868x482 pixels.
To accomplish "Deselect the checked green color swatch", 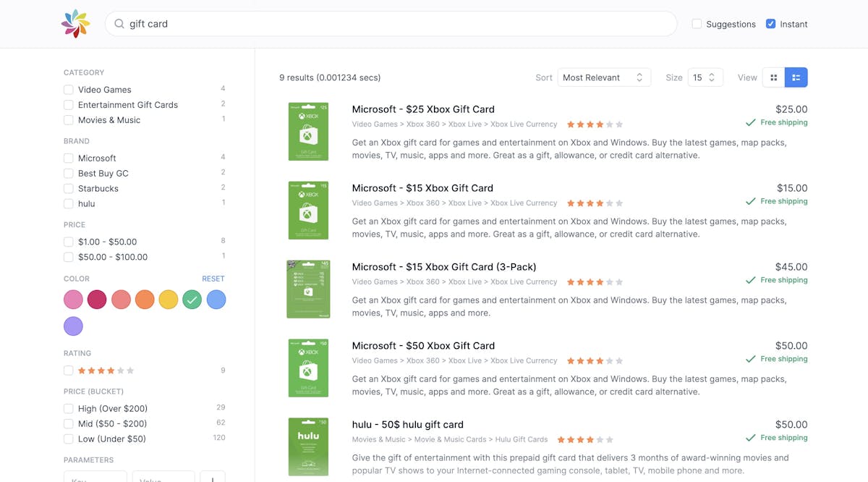I will [x=192, y=300].
